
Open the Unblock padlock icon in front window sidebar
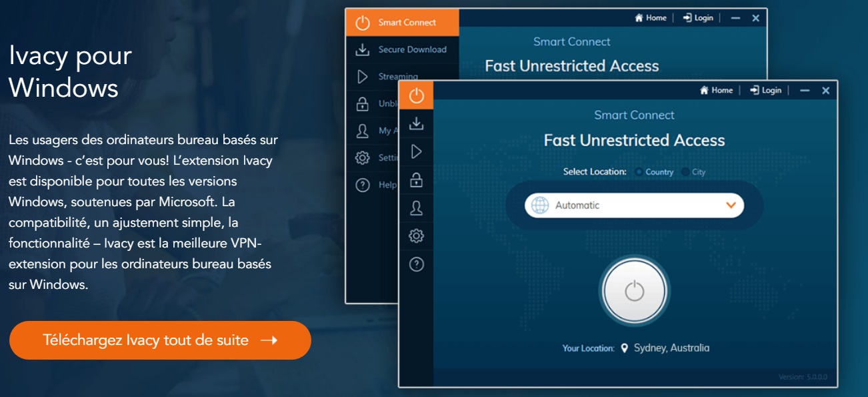417,179
